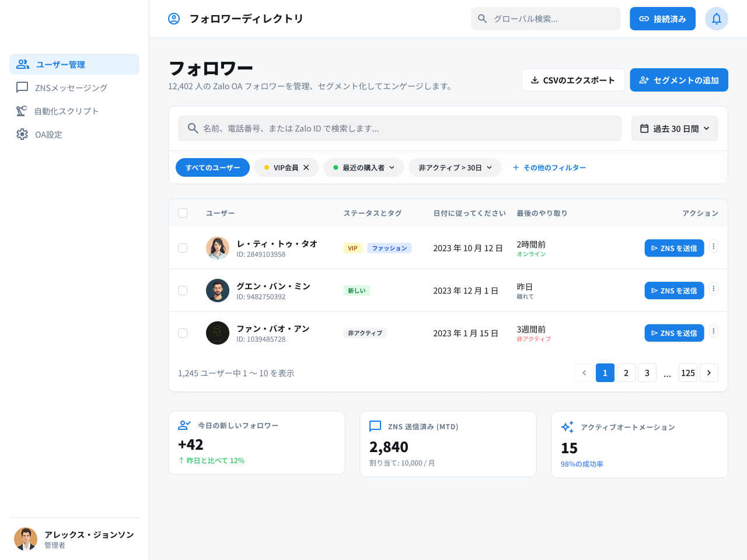The width and height of the screenshot is (747, 560).
Task: Open 自動化スクリプト in the sidebar
Action: click(x=74, y=111)
